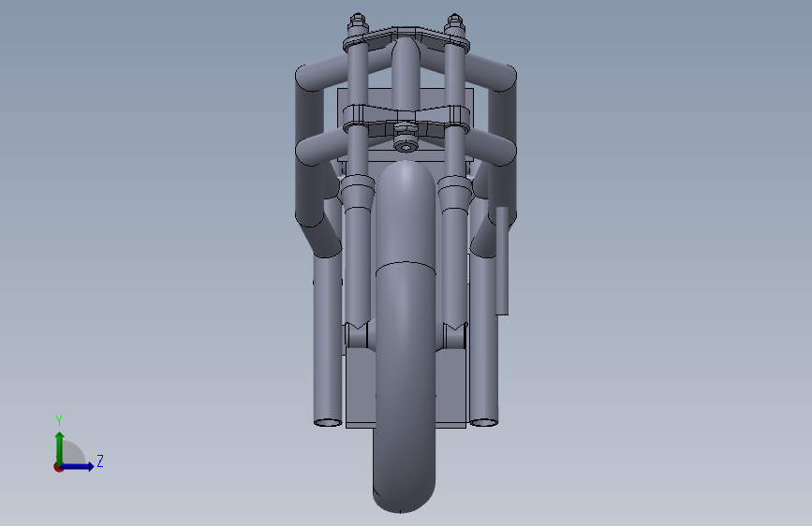812x526 pixels.
Task: Click the 'Y' axis label text
Action: (x=59, y=421)
